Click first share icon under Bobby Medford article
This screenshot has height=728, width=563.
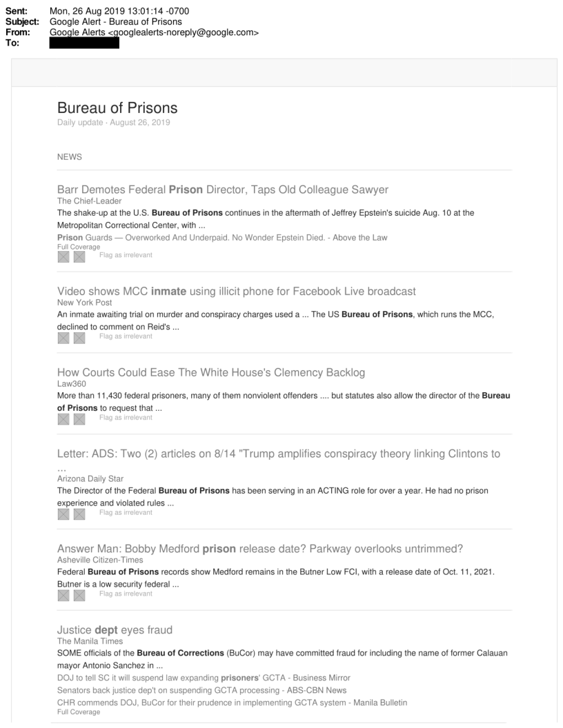click(64, 594)
